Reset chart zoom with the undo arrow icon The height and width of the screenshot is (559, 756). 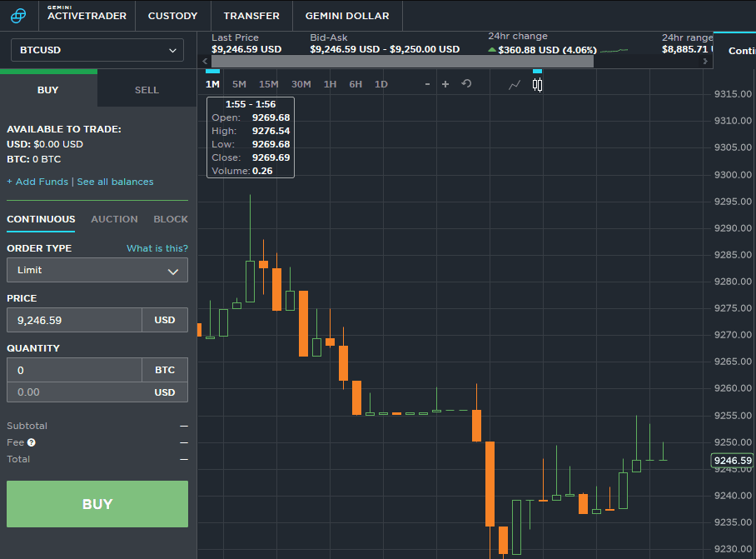coord(466,83)
